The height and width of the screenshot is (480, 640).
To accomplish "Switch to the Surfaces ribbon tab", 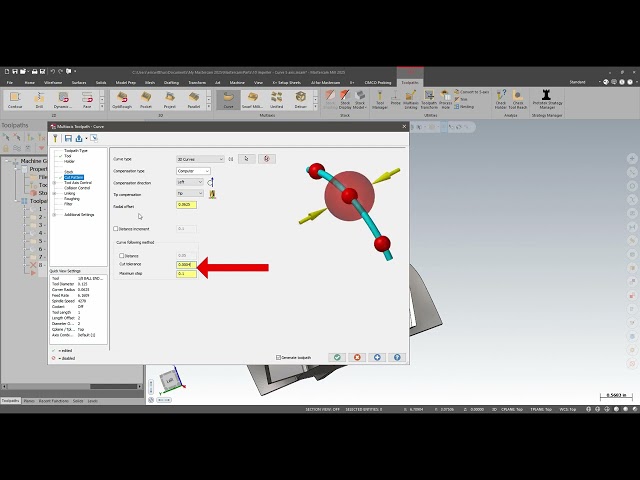I will [79, 82].
